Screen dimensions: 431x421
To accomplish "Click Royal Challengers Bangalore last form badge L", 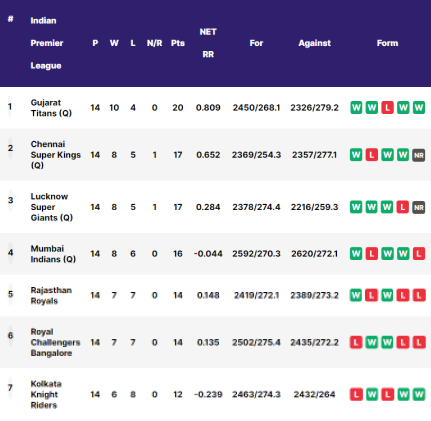I will pyautogui.click(x=419, y=342).
